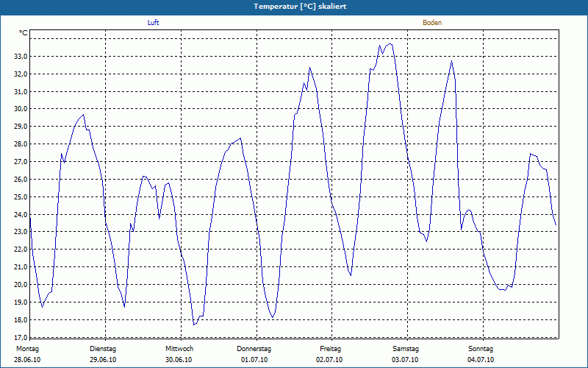Screen dimensions: 588x368
Task: Click the Dienstag day label
Action: (103, 349)
